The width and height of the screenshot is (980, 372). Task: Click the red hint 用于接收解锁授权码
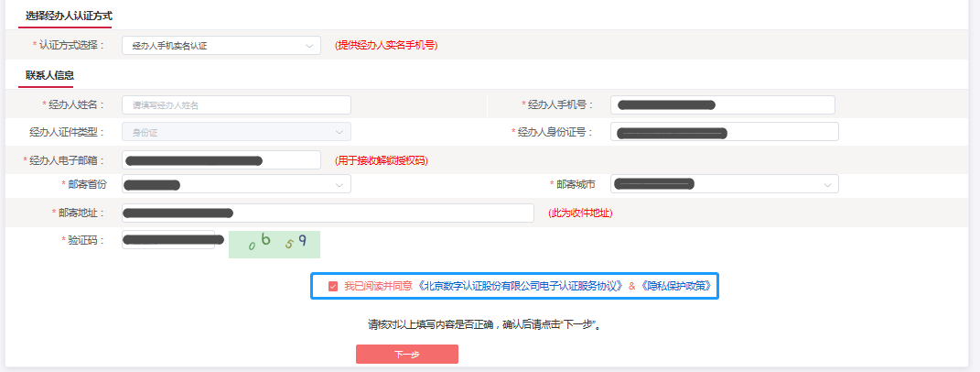[x=382, y=160]
